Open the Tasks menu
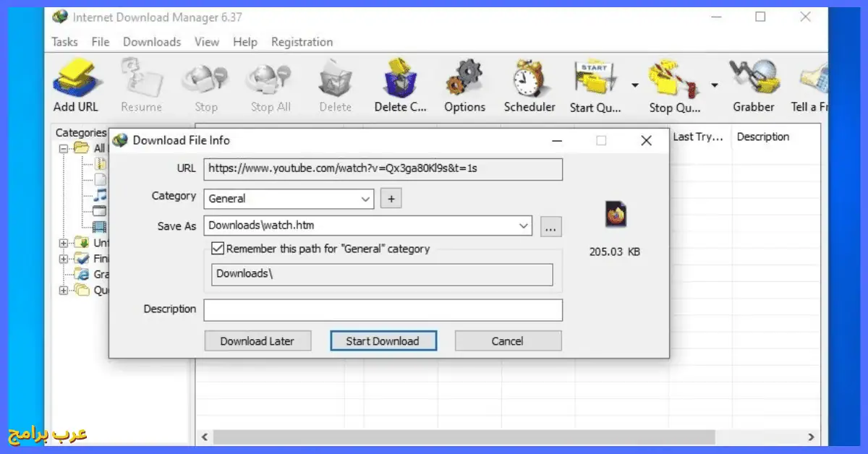868x454 pixels. click(x=65, y=42)
